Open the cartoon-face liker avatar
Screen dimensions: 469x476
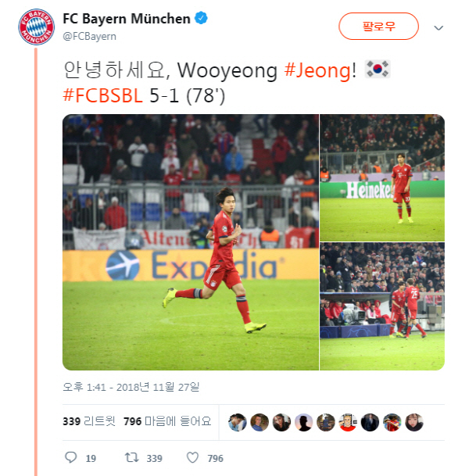tap(348, 422)
